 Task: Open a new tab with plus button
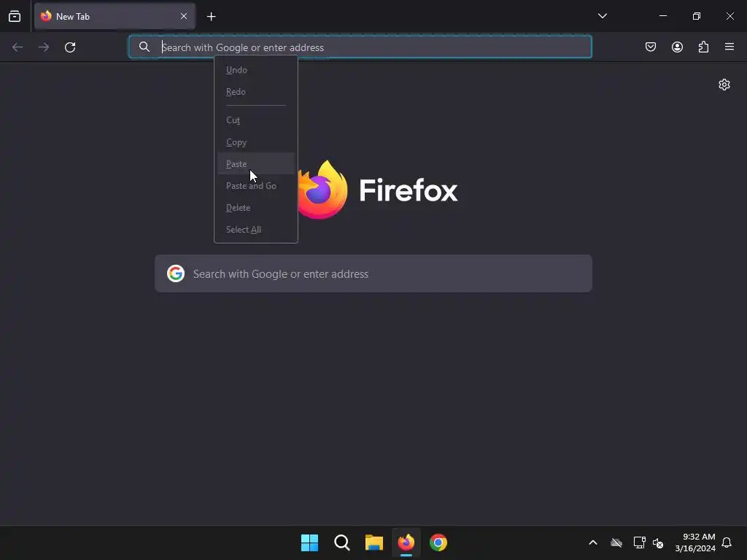click(212, 17)
